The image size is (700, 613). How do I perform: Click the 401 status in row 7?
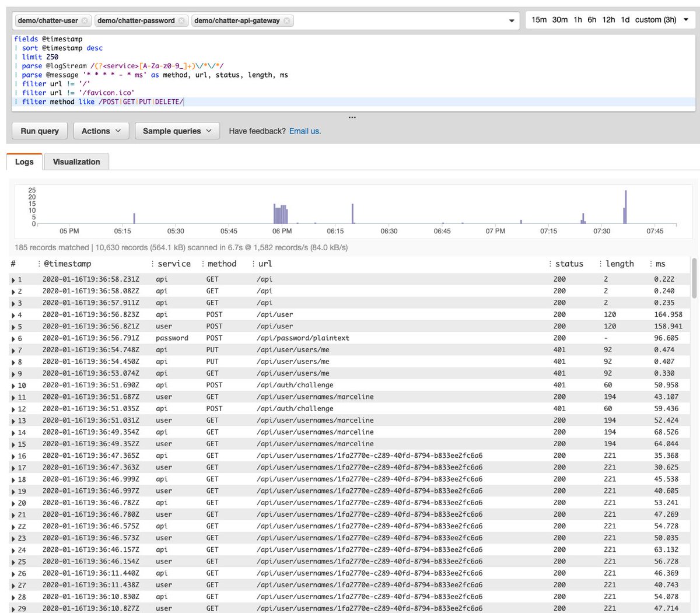(559, 350)
